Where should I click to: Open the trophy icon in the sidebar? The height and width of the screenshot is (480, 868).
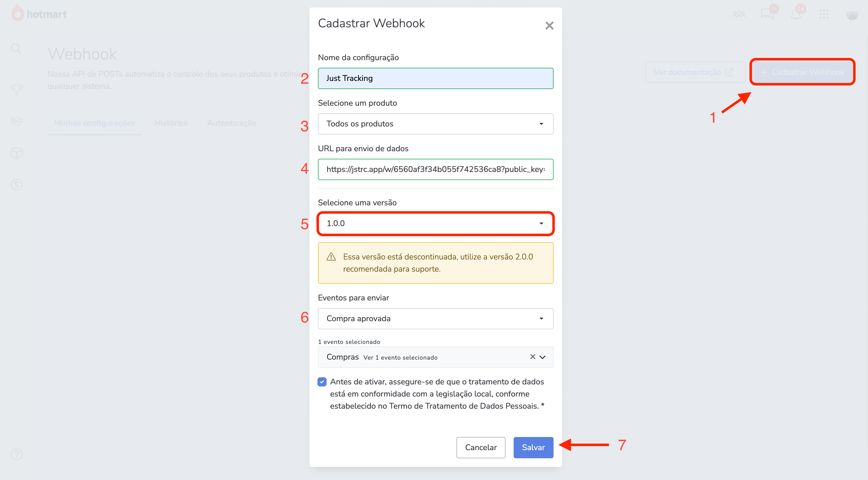click(16, 89)
